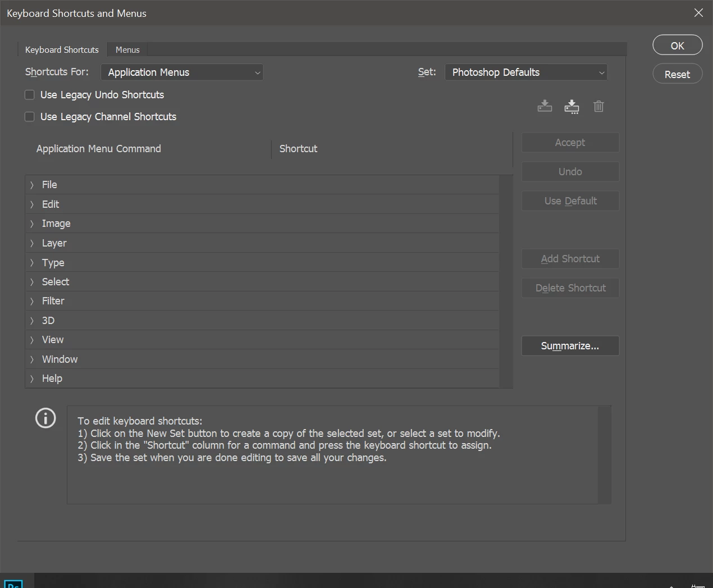This screenshot has width=713, height=588.
Task: Open the Set dropdown showing Photoshop Defaults
Action: 526,72
